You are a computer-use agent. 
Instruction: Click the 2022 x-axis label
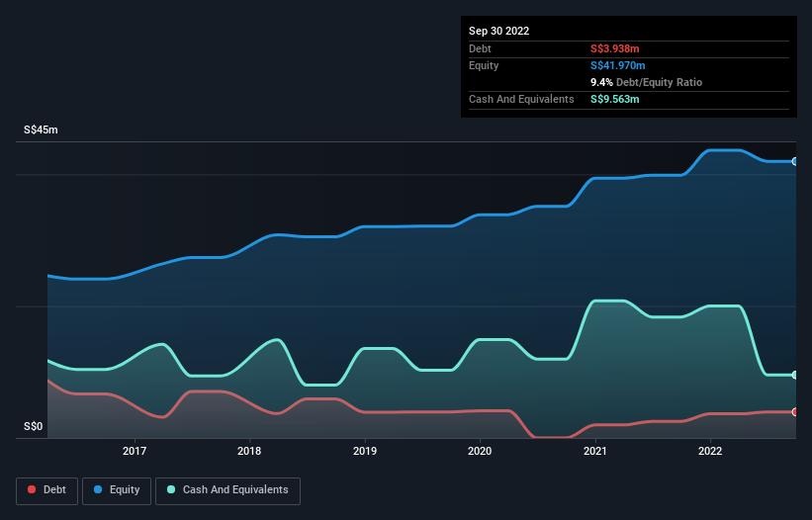710,451
